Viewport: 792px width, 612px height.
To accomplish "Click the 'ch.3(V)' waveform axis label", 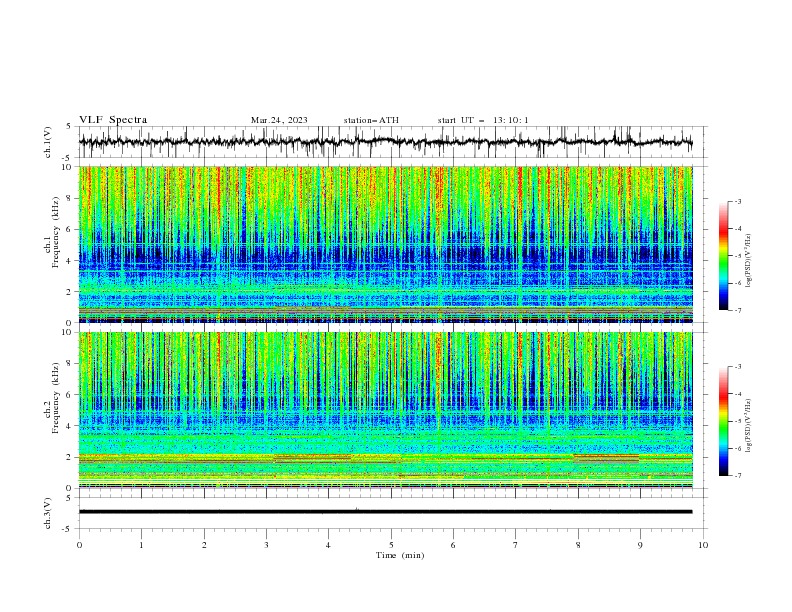I will 48,513.
